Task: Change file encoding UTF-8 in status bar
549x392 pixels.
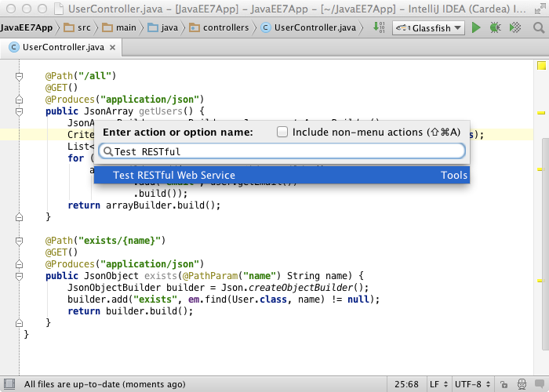Action: [x=472, y=384]
